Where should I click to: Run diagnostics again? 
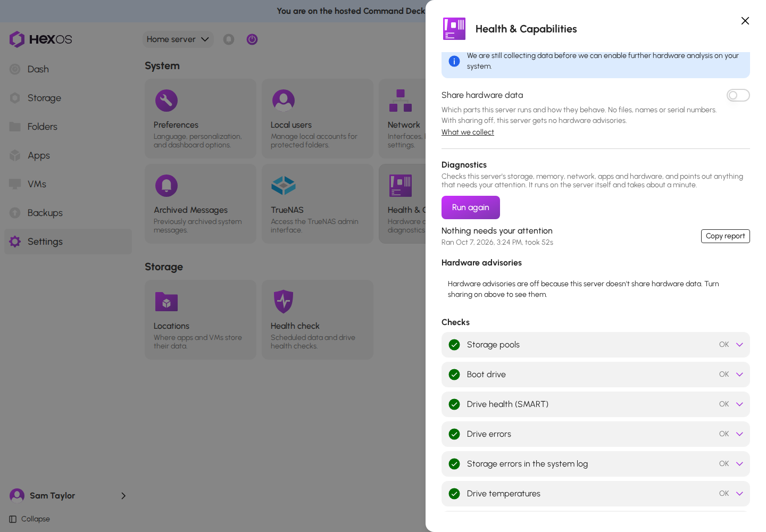pyautogui.click(x=471, y=207)
